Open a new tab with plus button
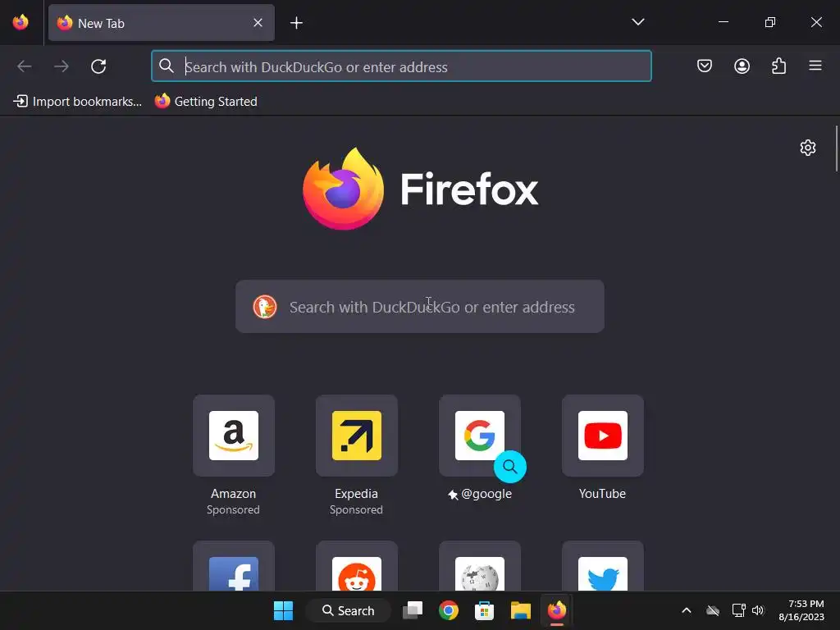Screen dimensions: 840x630 [x=296, y=22]
